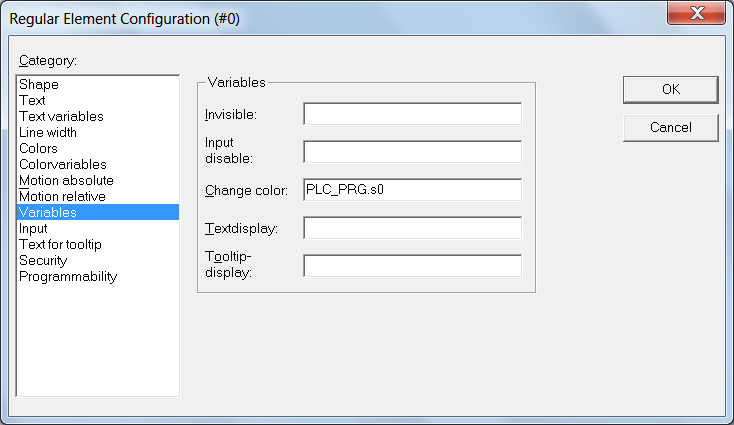This screenshot has height=425, width=734.
Task: Click the Change color field with PLC_PRG.s0
Action: tap(412, 190)
